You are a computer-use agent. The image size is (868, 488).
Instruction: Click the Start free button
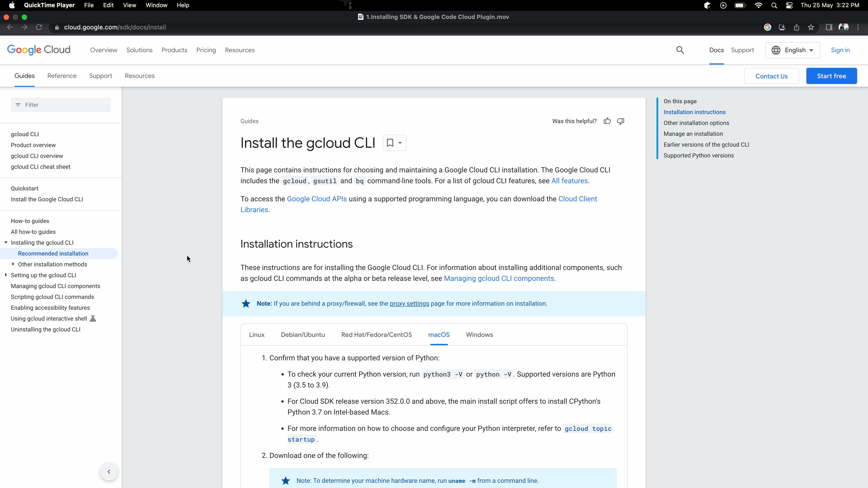click(831, 76)
